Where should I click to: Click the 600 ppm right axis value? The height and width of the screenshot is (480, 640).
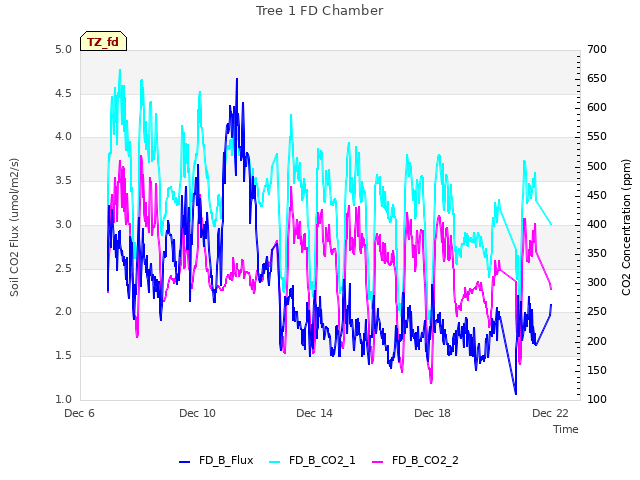[x=597, y=107]
